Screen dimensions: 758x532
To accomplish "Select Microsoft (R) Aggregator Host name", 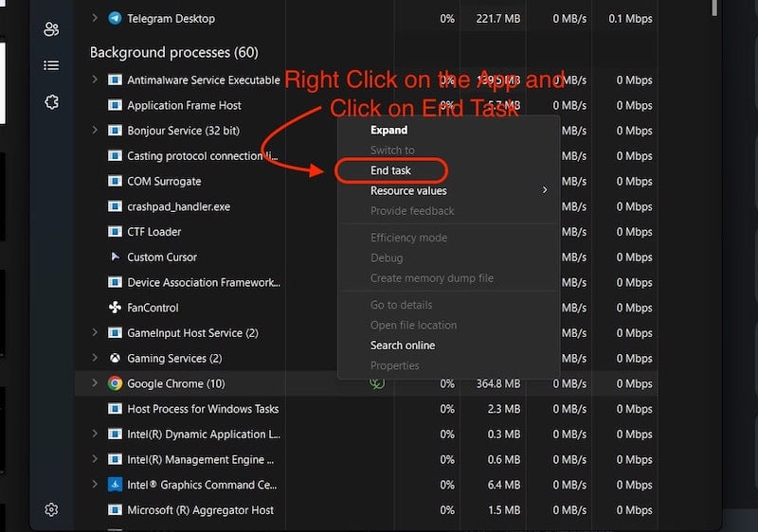I will 200,510.
